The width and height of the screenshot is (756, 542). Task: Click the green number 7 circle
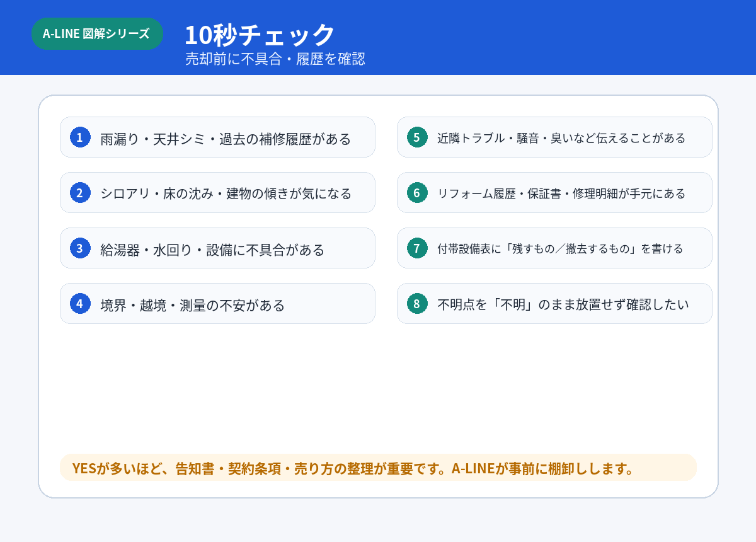[x=417, y=248]
